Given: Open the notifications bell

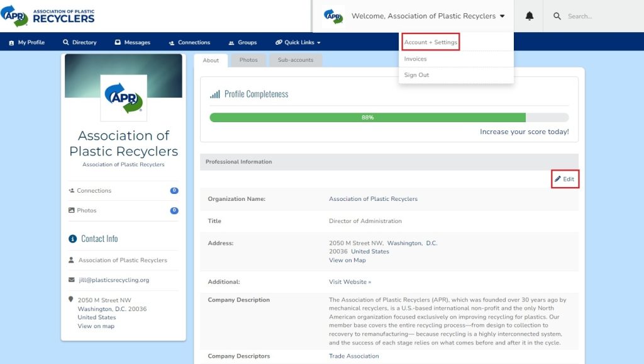Looking at the screenshot, I should 530,16.
